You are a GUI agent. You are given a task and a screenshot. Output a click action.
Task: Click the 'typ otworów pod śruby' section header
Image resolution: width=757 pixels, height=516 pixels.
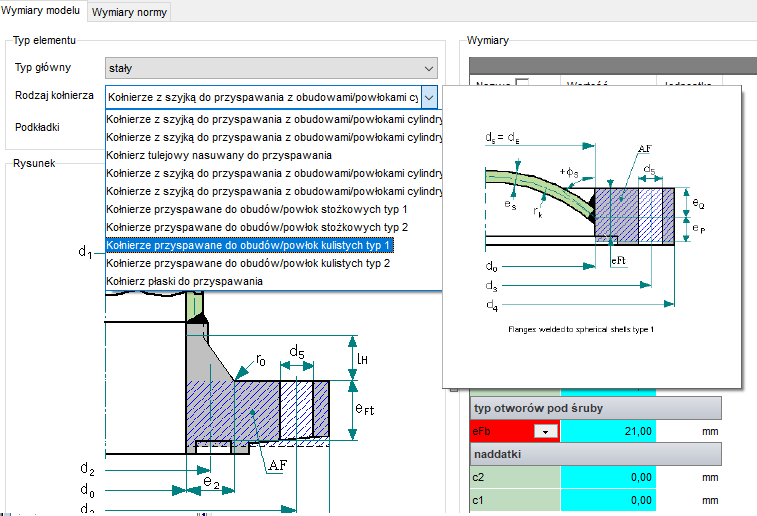tap(595, 408)
